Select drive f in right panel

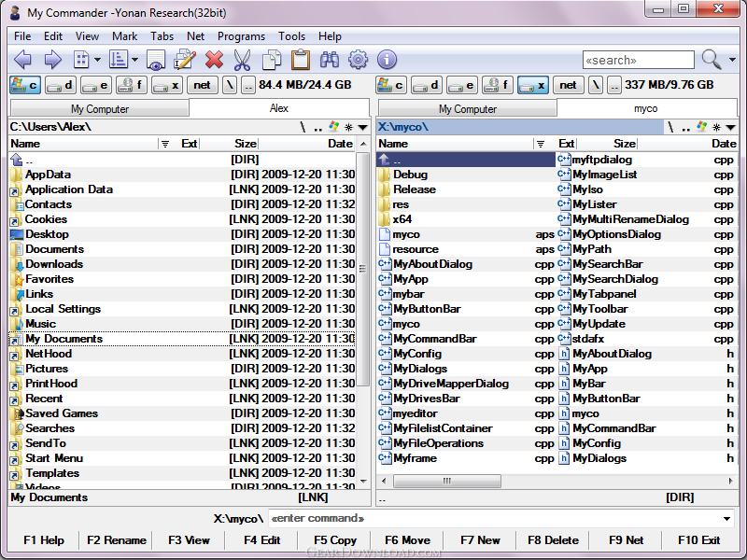coord(498,85)
